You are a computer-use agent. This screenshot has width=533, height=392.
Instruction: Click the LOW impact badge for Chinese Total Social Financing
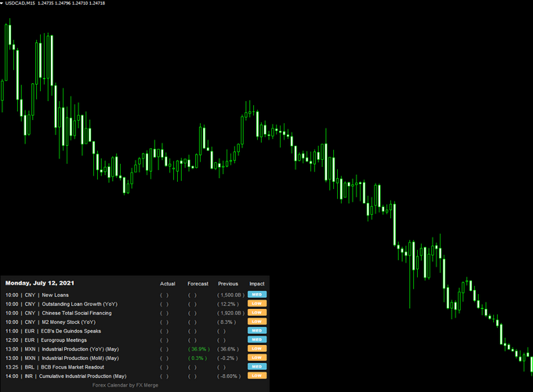pyautogui.click(x=257, y=313)
